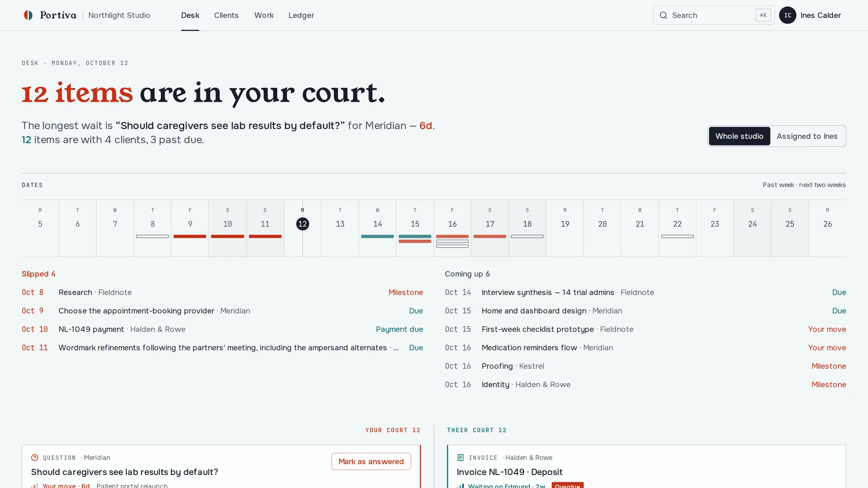The width and height of the screenshot is (868, 488).
Task: Open the Proofing · Kestrel milestone
Action: pyautogui.click(x=646, y=366)
